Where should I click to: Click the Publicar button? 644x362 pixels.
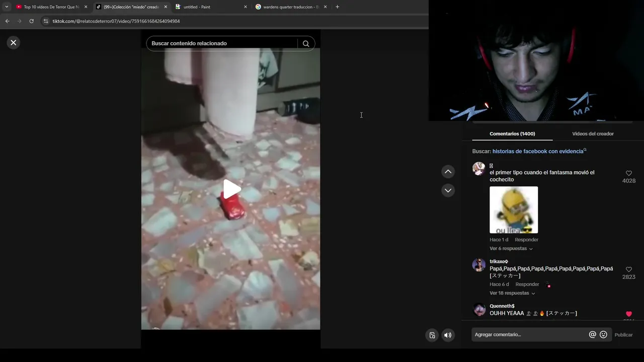(623, 335)
